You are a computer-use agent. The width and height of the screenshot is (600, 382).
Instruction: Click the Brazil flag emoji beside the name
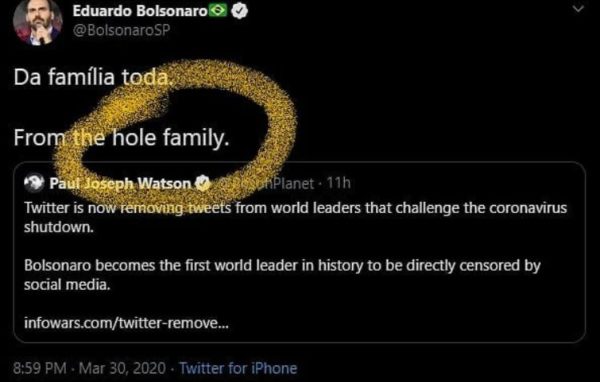pyautogui.click(x=218, y=11)
